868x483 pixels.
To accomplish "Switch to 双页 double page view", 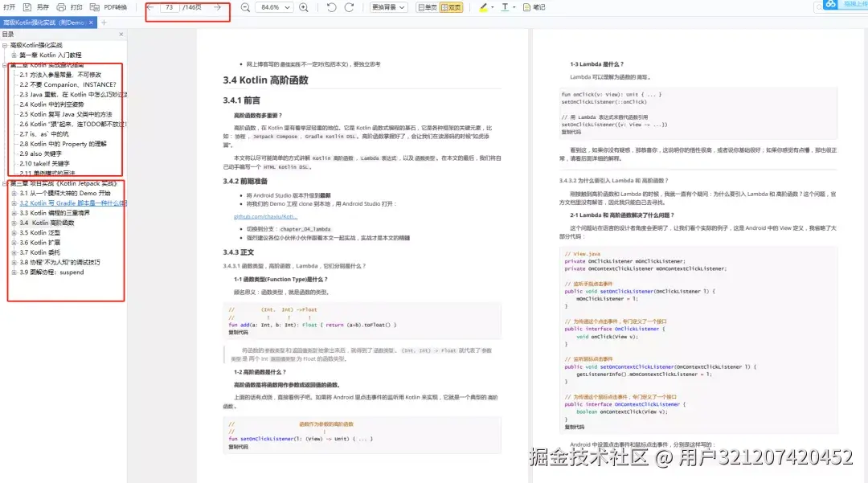I will (x=451, y=7).
